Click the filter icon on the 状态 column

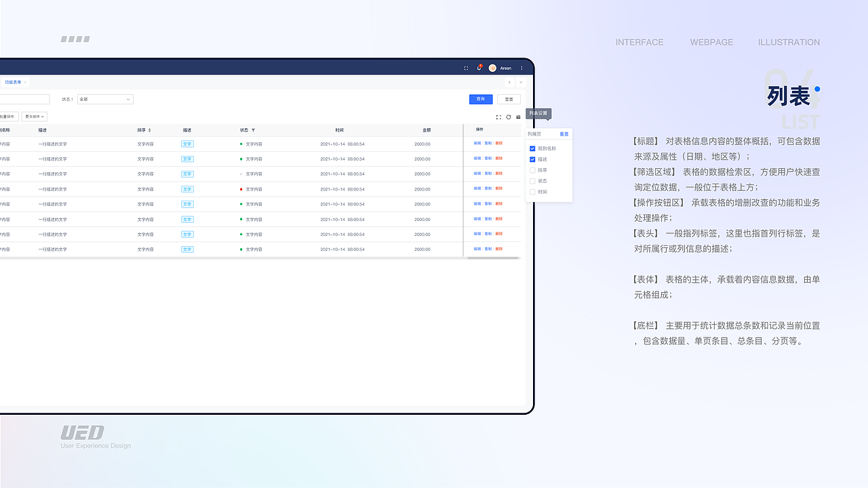point(252,130)
